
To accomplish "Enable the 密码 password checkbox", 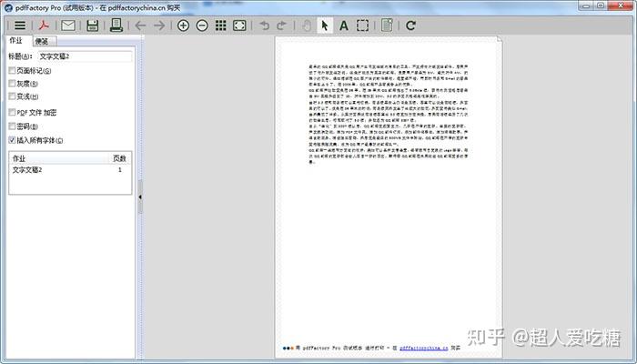I will [12, 126].
